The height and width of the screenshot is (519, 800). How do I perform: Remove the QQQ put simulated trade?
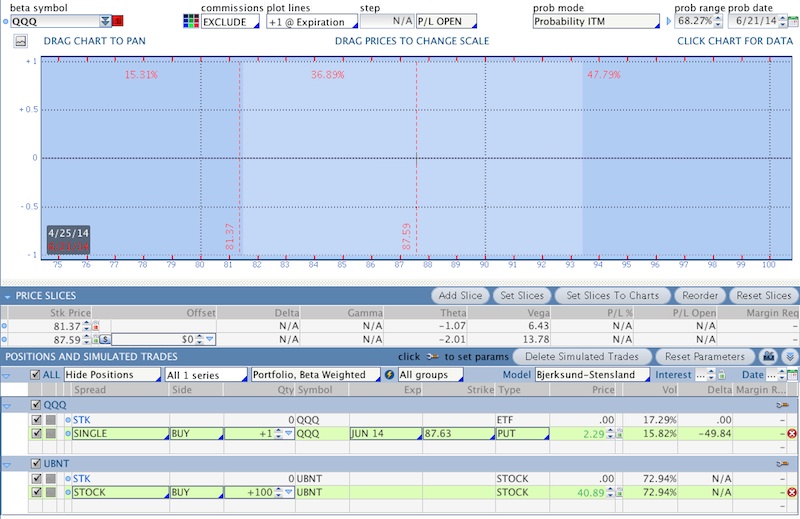pyautogui.click(x=792, y=434)
